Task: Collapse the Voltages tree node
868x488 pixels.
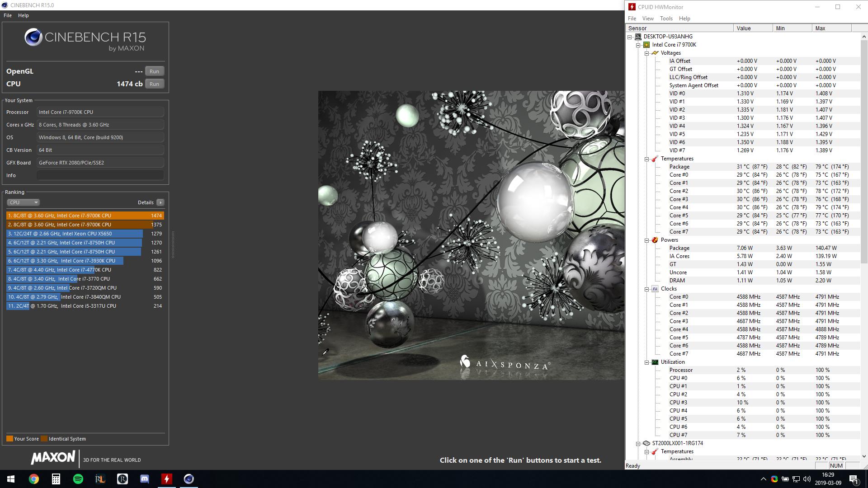Action: (647, 53)
